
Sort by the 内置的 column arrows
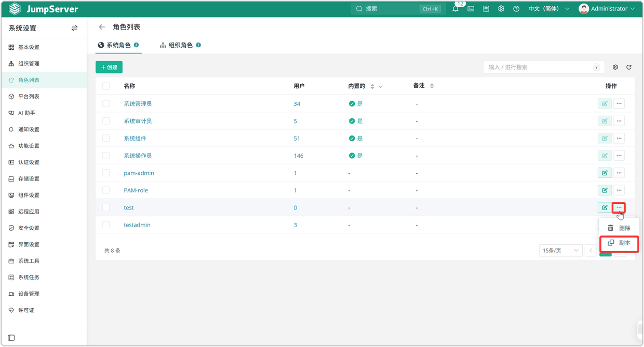(372, 87)
